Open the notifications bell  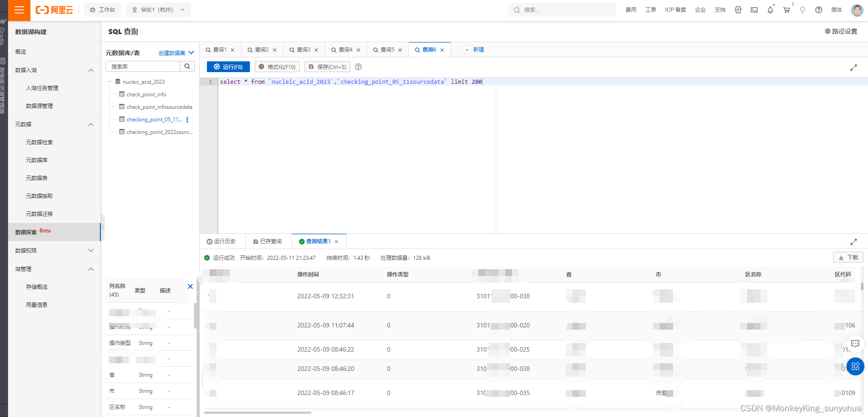pos(770,10)
